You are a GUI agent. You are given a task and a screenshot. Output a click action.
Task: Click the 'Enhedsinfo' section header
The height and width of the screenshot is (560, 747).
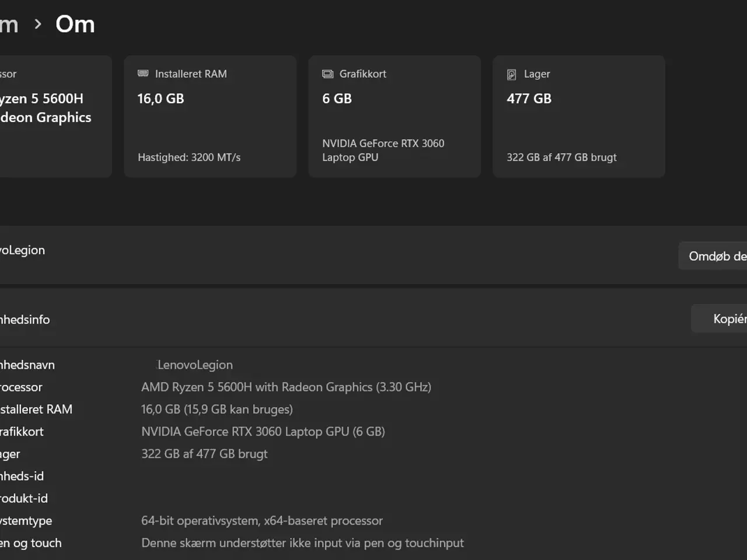pos(25,319)
